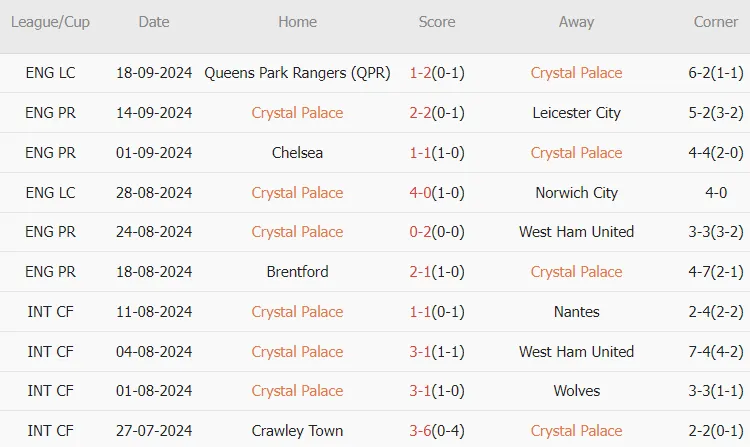
Task: Open the 1-2(0-1) score for the QPR match
Action: pyautogui.click(x=437, y=73)
